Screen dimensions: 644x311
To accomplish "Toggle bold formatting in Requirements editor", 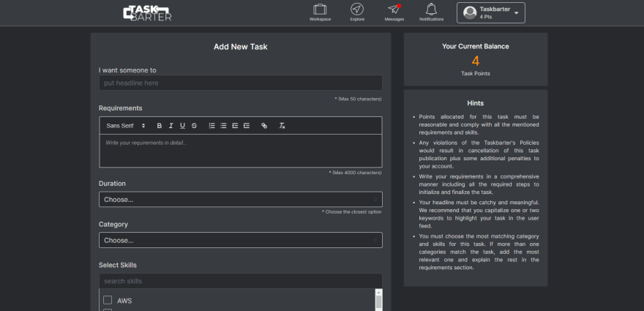I will (160, 126).
